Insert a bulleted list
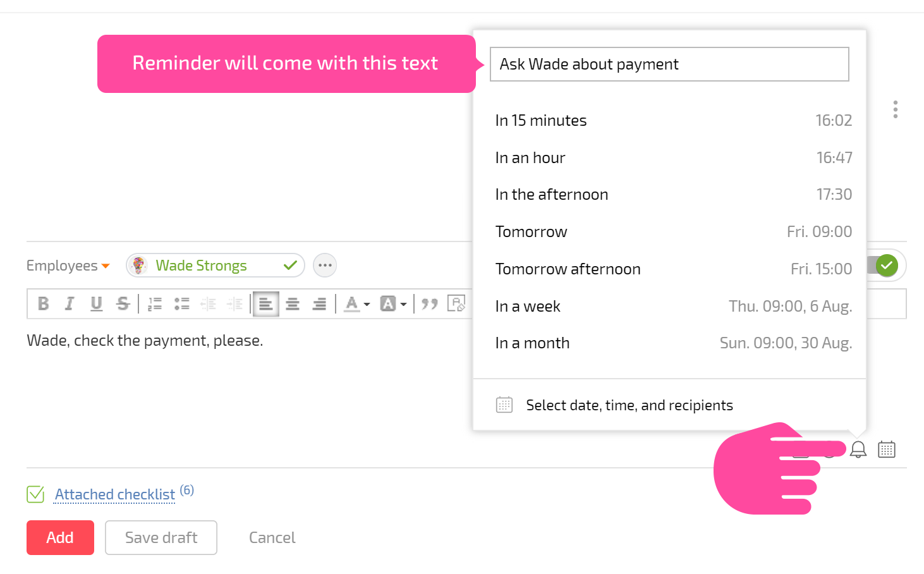The height and width of the screenshot is (574, 924). coord(182,304)
